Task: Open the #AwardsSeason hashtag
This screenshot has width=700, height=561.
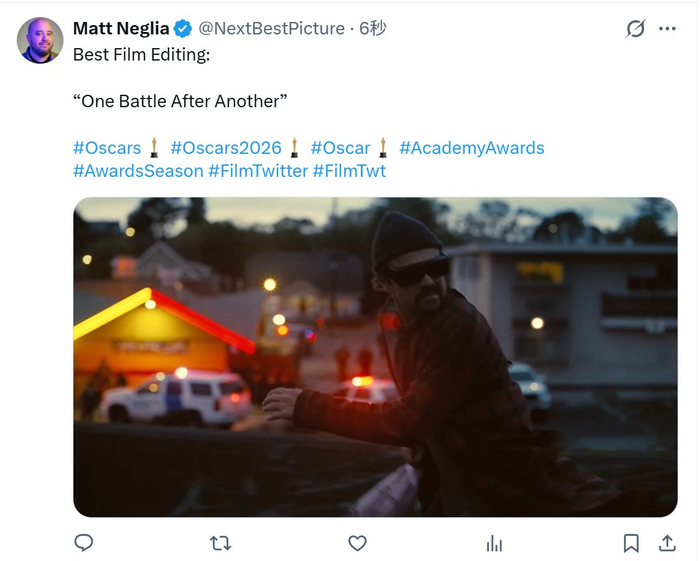Action: tap(138, 171)
